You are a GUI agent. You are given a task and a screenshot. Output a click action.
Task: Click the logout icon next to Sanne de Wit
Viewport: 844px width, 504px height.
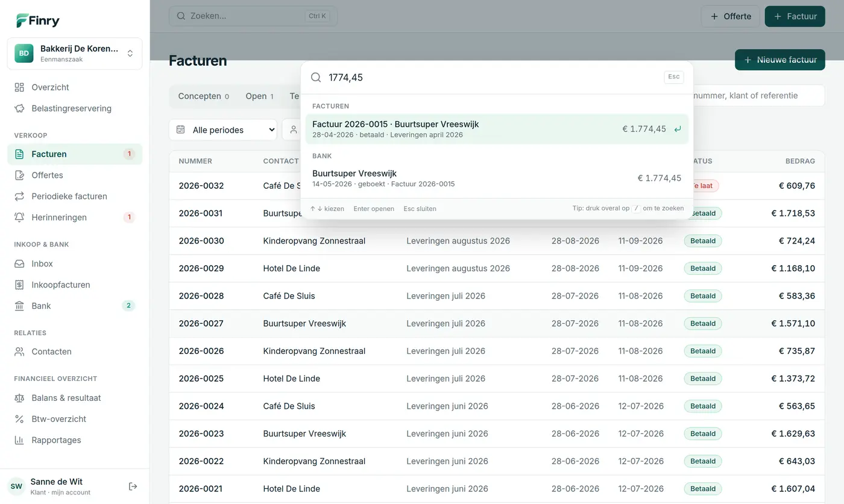click(133, 487)
